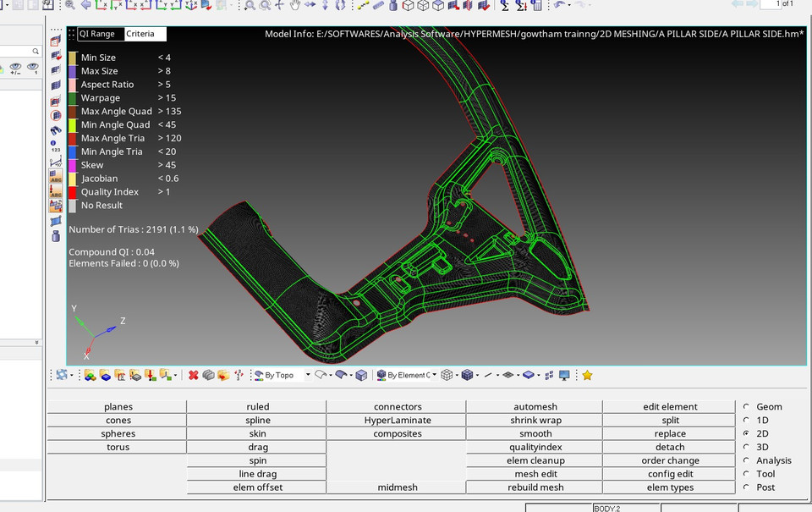This screenshot has width=812, height=512.
Task: Open the By Topo selector dropdown
Action: click(x=307, y=376)
